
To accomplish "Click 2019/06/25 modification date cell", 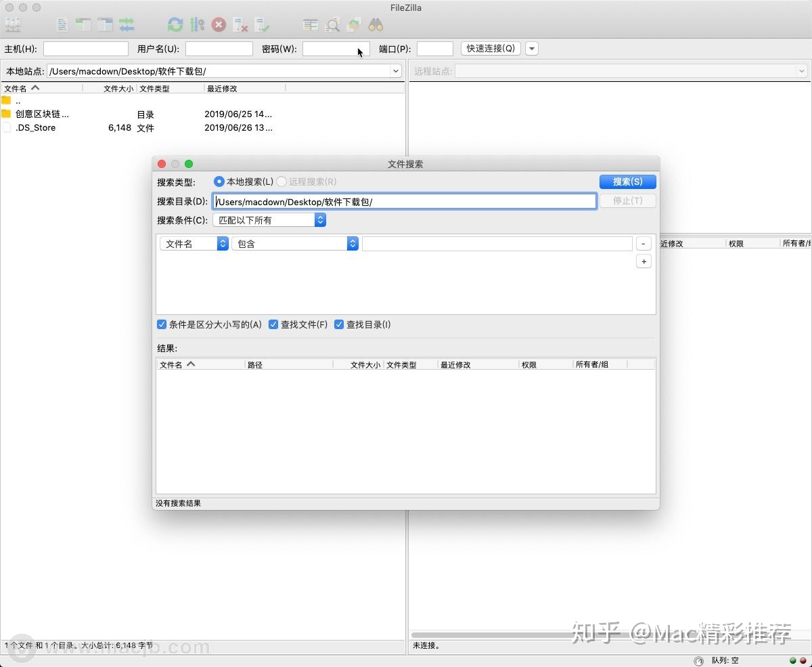I will pyautogui.click(x=238, y=114).
